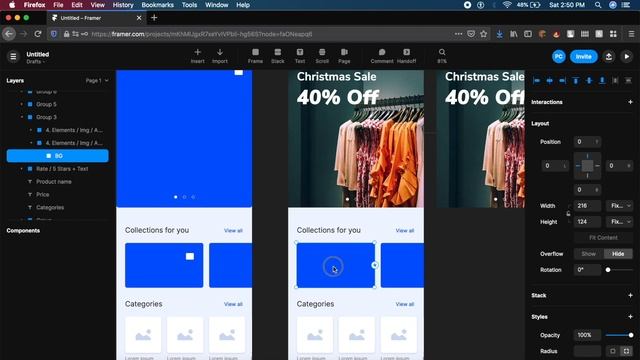Screen dimensions: 640x360
Task: Select the Scroll tool
Action: coord(322,56)
